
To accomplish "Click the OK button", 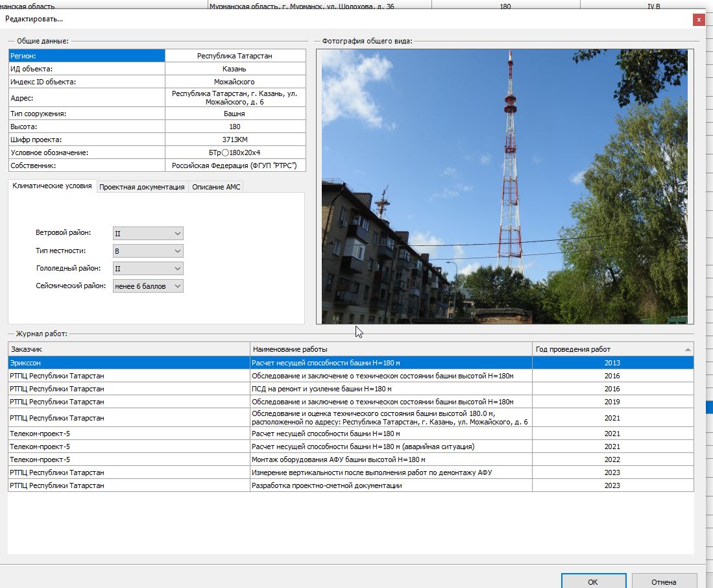I will point(593,581).
